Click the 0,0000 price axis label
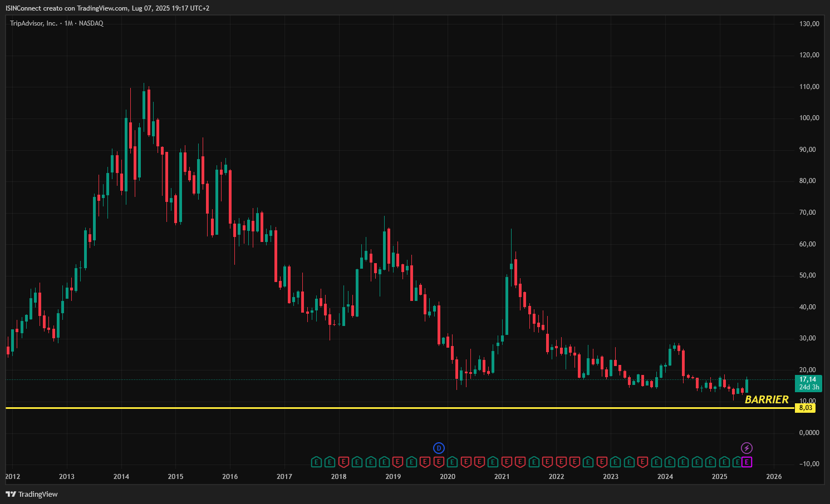Screen dimensions: 830x504 click(x=809, y=433)
